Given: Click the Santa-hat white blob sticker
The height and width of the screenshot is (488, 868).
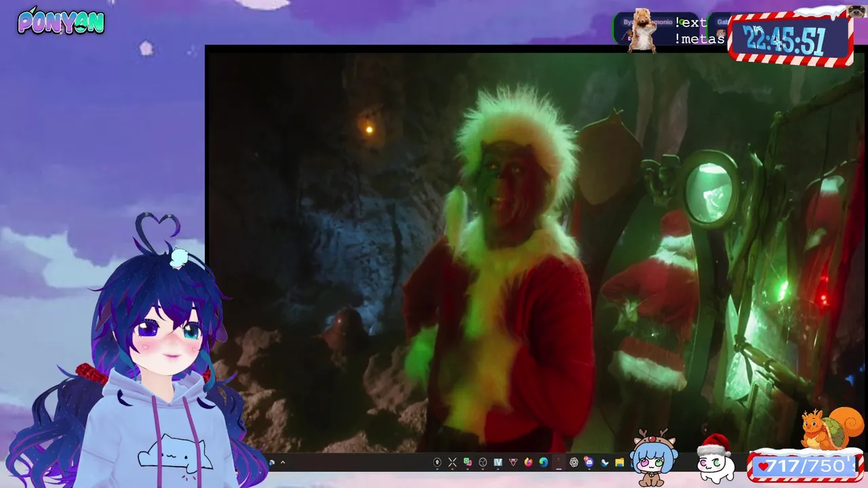Looking at the screenshot, I should pyautogui.click(x=715, y=460).
